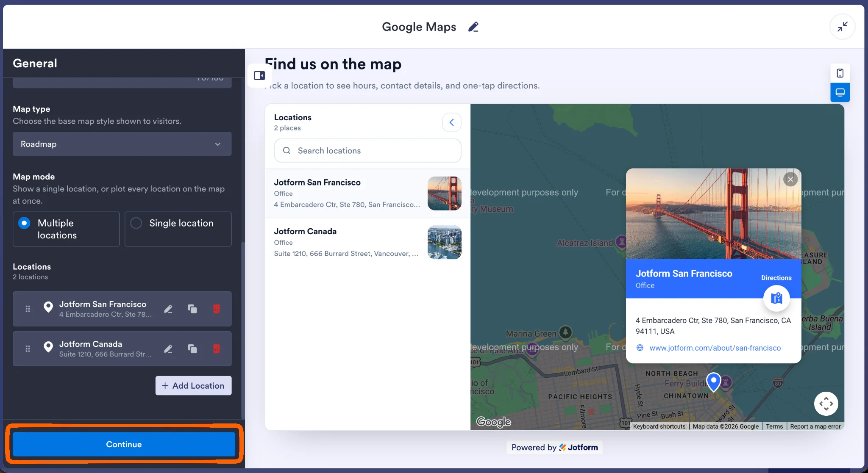This screenshot has width=868, height=473.
Task: Switch preview to mobile device view
Action: (840, 73)
